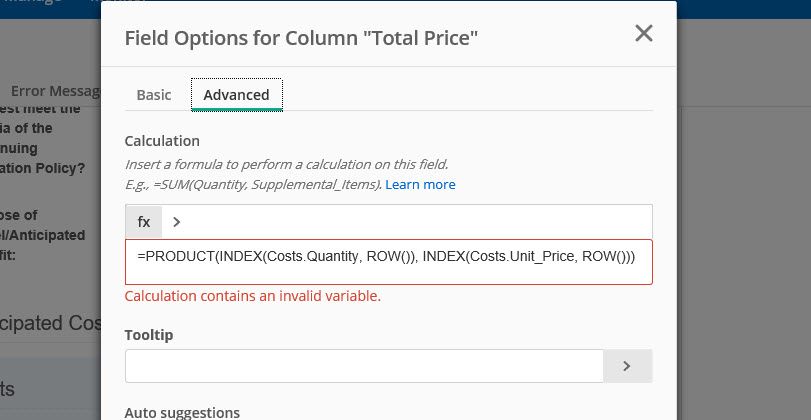Click the Tooltip field arrow button
The image size is (811, 420).
pyautogui.click(x=627, y=365)
